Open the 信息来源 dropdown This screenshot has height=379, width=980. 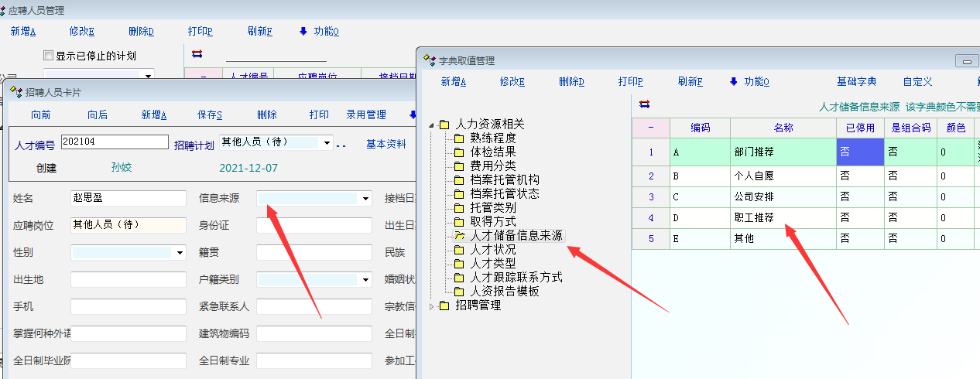[366, 199]
